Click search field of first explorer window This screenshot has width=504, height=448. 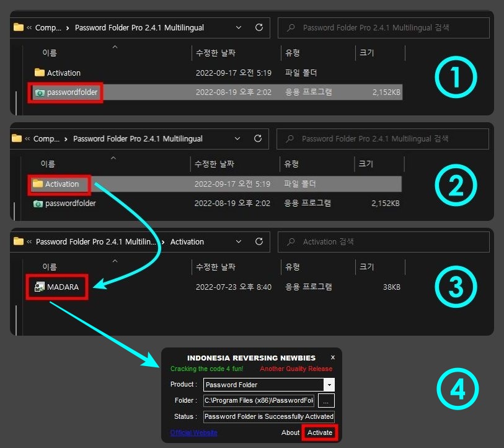(384, 28)
